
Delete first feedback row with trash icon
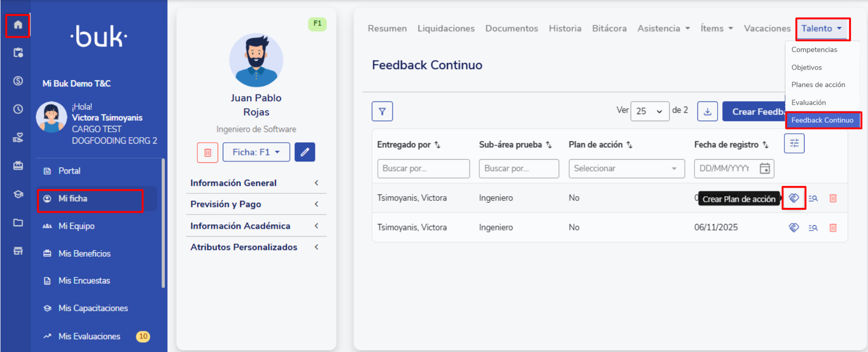833,198
